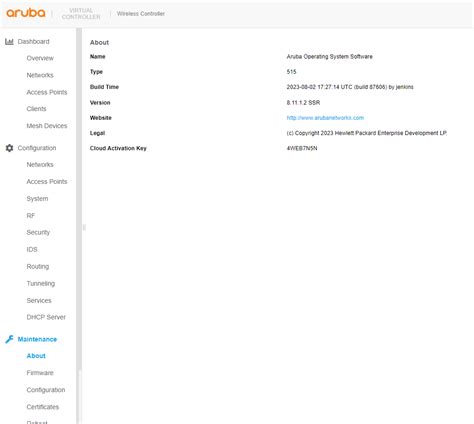Click the Maintenance wrench icon
The width and height of the screenshot is (474, 424).
9,339
